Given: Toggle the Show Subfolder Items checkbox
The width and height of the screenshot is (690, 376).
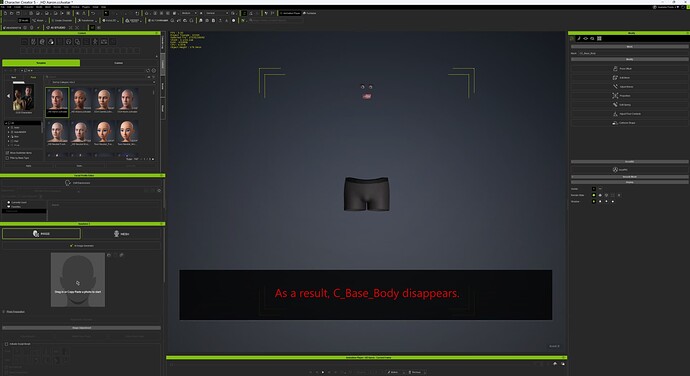Looking at the screenshot, I should (x=7, y=153).
